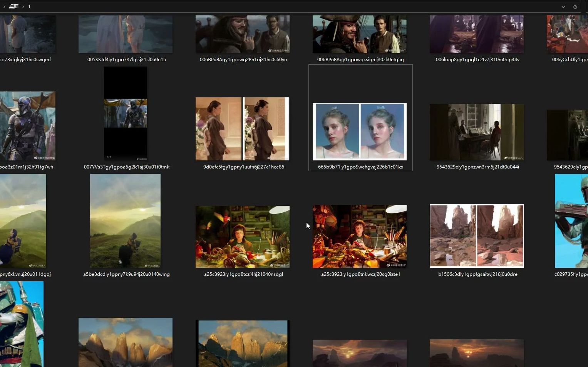Select the woman with flowers side-by-side thumbnail

point(242,129)
